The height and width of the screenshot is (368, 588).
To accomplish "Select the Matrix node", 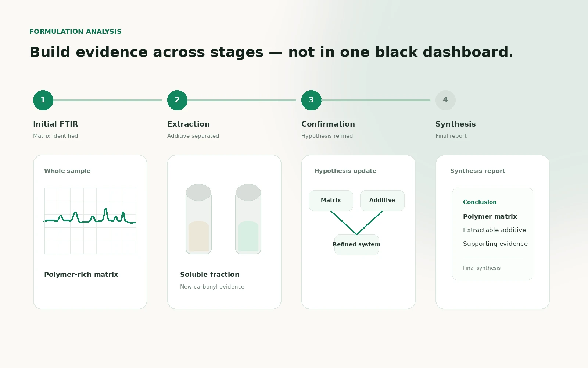I will tap(331, 201).
